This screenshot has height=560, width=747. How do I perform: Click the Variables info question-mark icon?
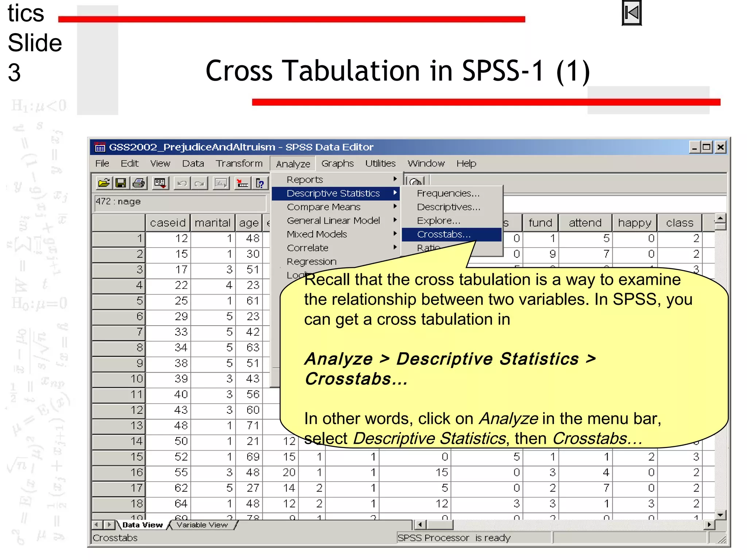(260, 183)
